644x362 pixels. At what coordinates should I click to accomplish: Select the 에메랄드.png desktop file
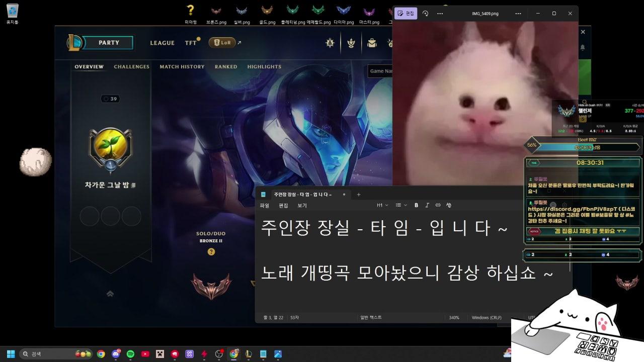point(318,14)
